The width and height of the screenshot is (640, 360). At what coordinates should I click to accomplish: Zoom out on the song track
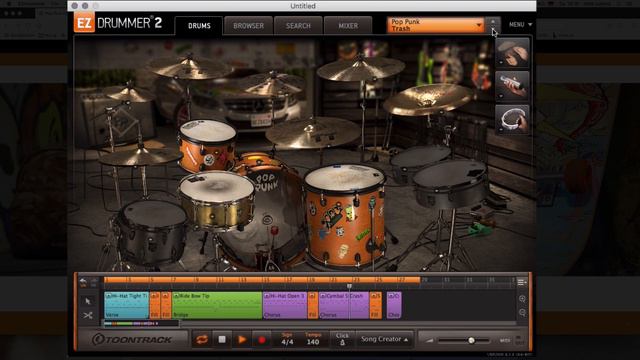pos(522,313)
